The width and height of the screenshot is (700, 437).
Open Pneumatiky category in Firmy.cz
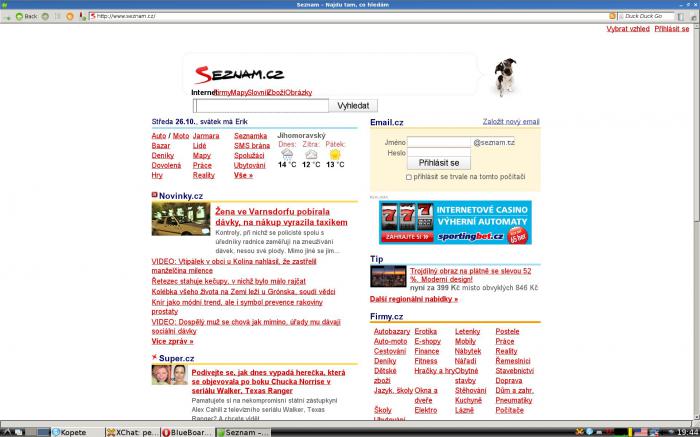click(x=514, y=400)
